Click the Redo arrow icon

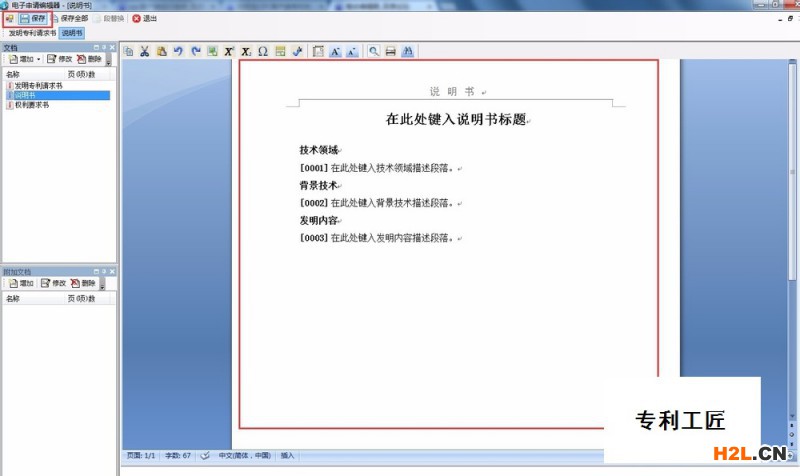195,51
